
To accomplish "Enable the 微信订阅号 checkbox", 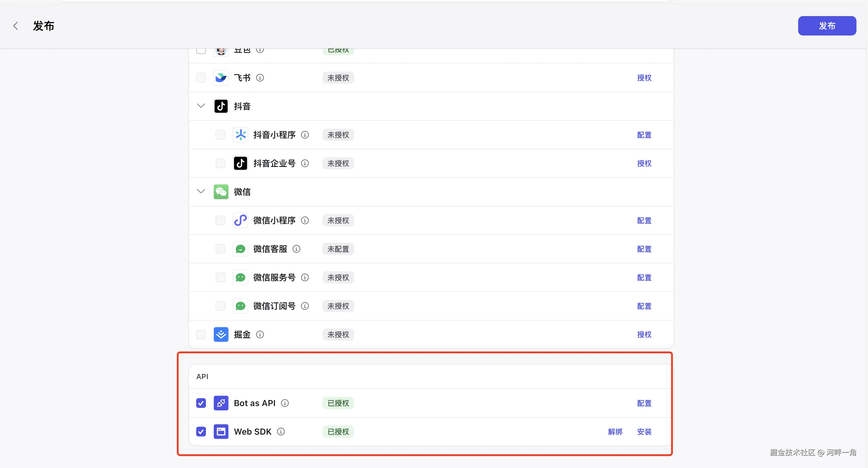I will 220,306.
